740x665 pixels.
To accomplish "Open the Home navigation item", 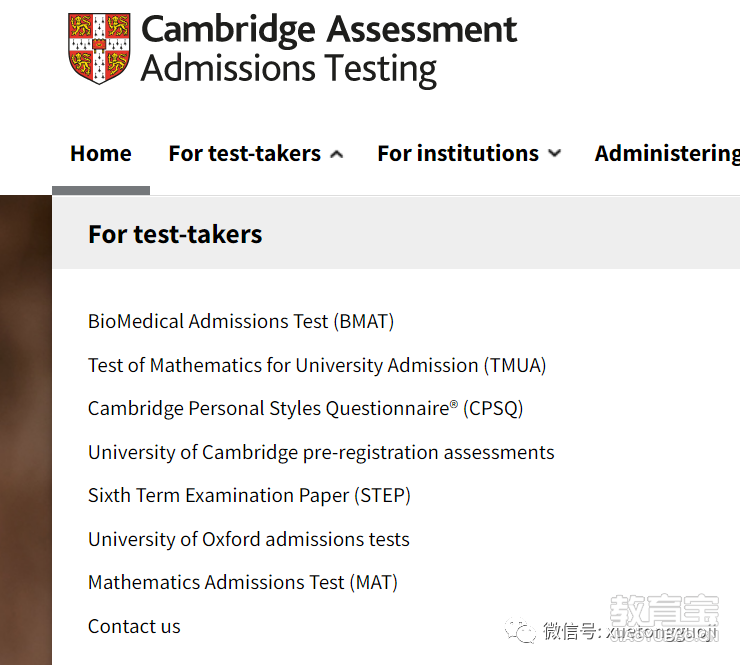I will click(x=101, y=153).
